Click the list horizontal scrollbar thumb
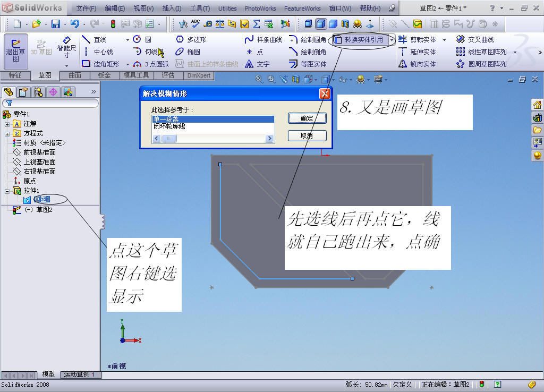Screen dimensions: 544x392 169,139
